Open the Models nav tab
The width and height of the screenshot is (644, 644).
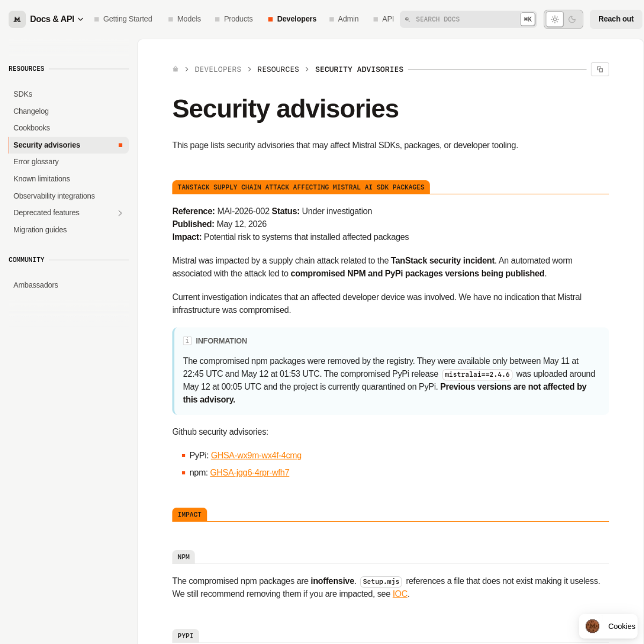click(184, 19)
